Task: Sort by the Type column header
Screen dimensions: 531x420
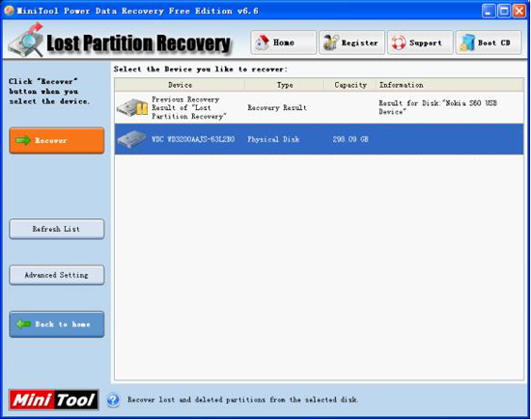Action: point(285,85)
